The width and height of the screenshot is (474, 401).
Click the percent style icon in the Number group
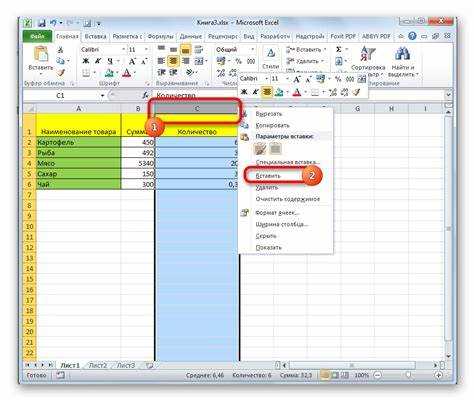coord(238,61)
